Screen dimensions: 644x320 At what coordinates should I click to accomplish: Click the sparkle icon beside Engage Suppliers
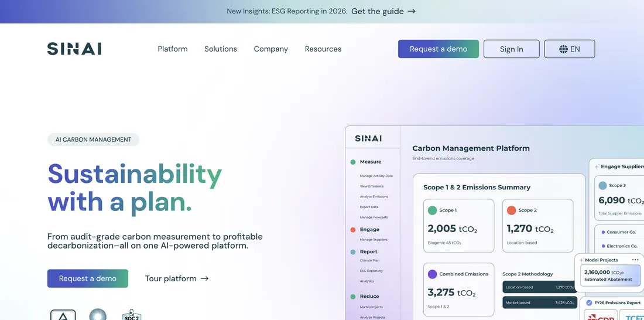tap(597, 166)
